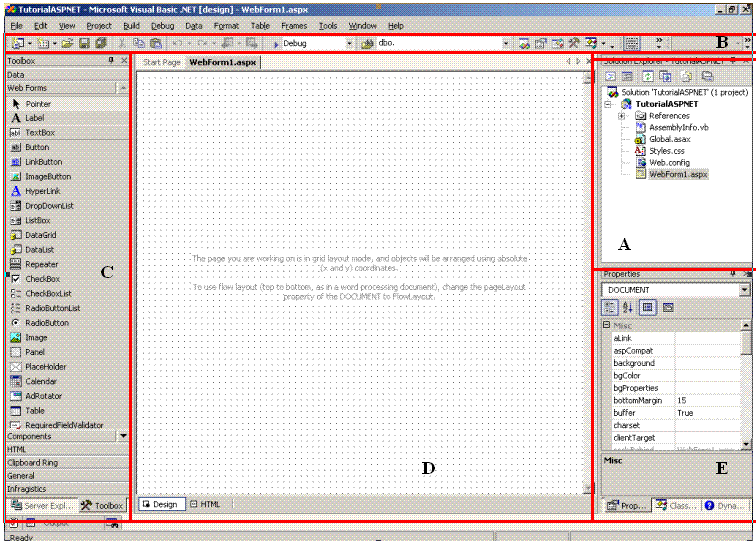The height and width of the screenshot is (541, 756).
Task: Open the New Project icon dropdown arrow
Action: [x=30, y=44]
